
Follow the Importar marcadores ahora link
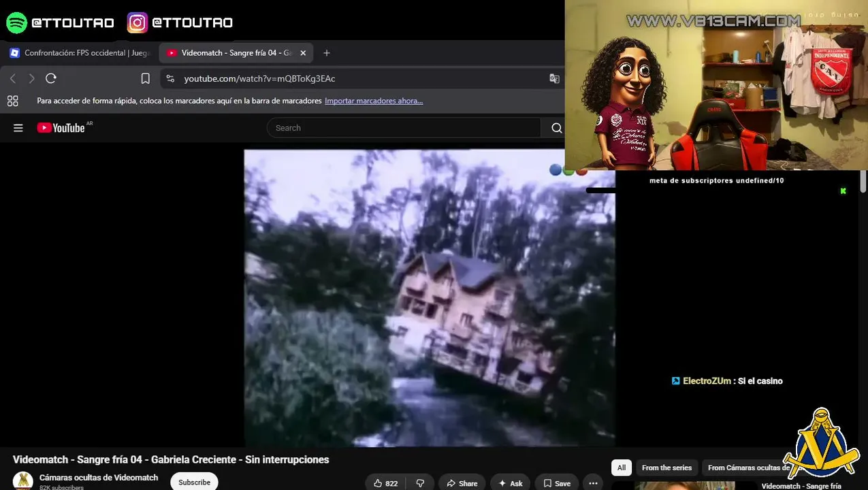(374, 101)
